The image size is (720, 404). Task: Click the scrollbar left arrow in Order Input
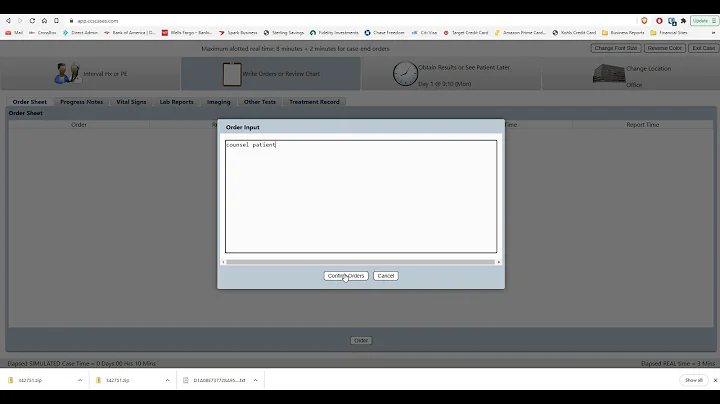[x=224, y=262]
